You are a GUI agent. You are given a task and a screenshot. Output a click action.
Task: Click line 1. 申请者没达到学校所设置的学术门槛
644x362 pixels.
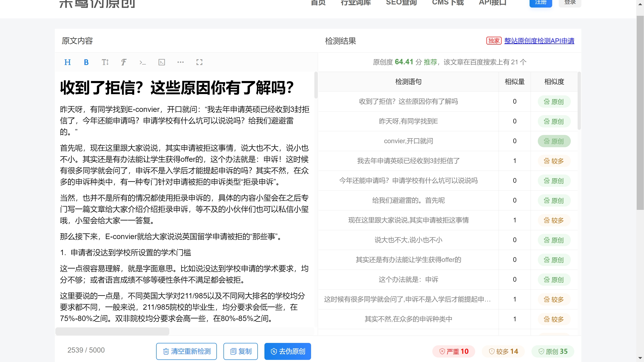[x=126, y=252]
